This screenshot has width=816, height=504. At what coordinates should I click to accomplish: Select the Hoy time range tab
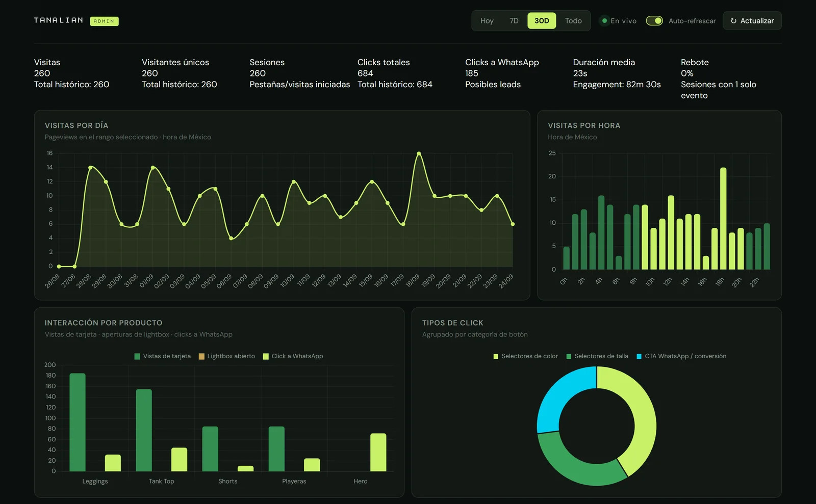(487, 21)
